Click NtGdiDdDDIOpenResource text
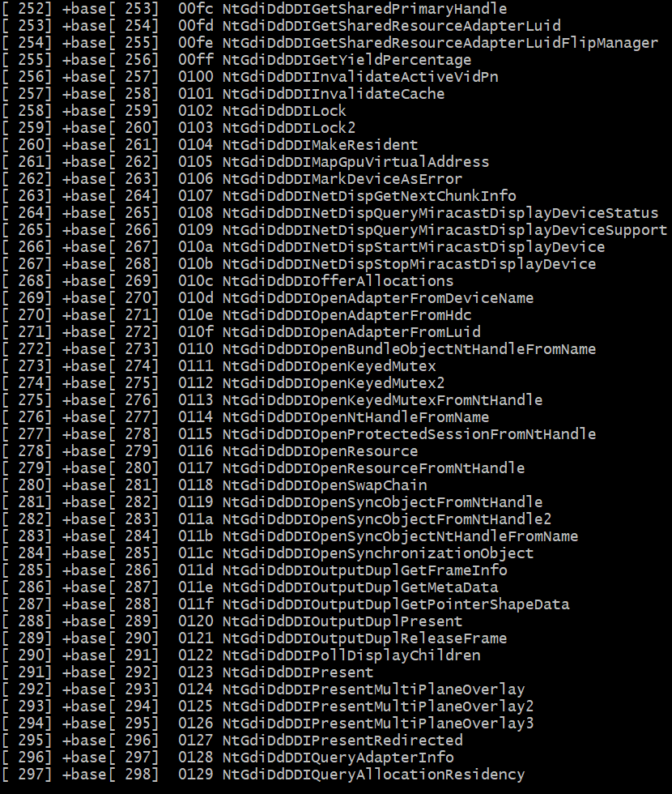Viewport: 672px width, 794px height. pyautogui.click(x=321, y=451)
